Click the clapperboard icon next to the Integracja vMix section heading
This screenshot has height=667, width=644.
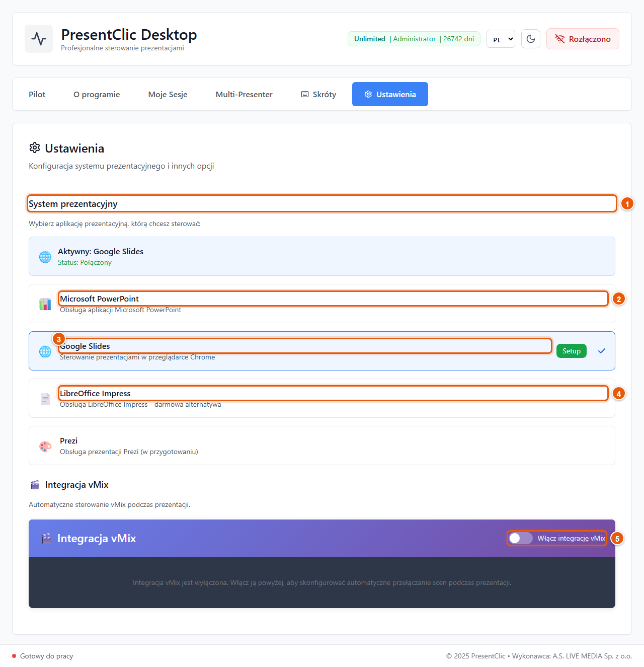click(35, 485)
